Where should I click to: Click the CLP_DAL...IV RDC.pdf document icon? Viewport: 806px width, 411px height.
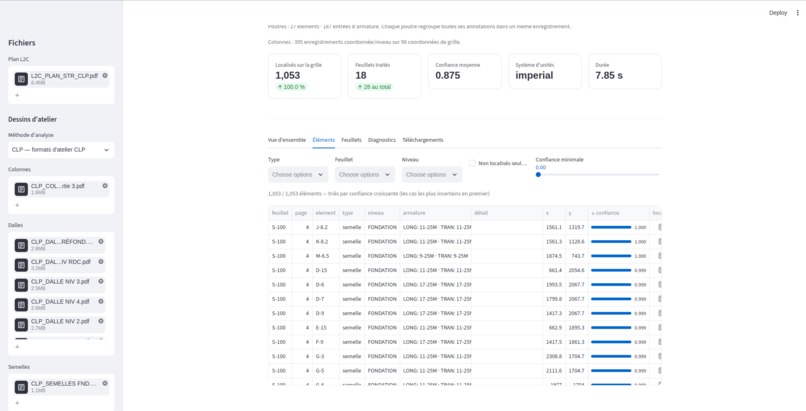coord(21,265)
